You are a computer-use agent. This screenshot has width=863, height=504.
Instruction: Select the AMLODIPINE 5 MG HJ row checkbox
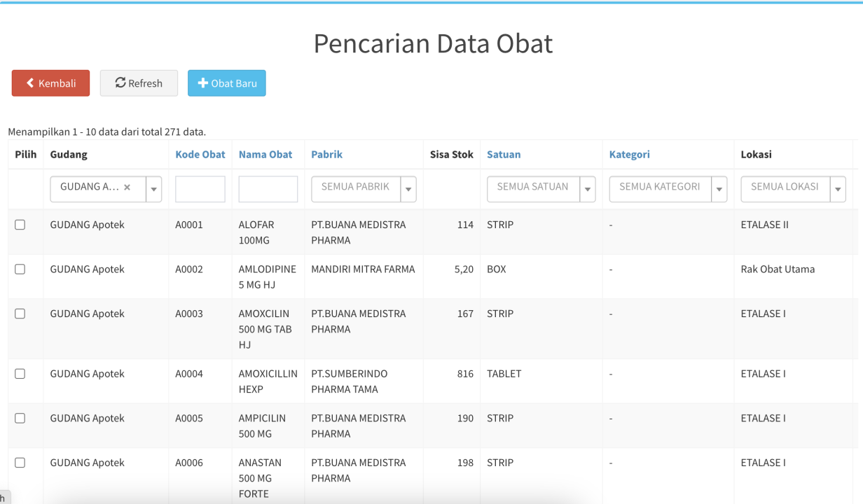[20, 269]
